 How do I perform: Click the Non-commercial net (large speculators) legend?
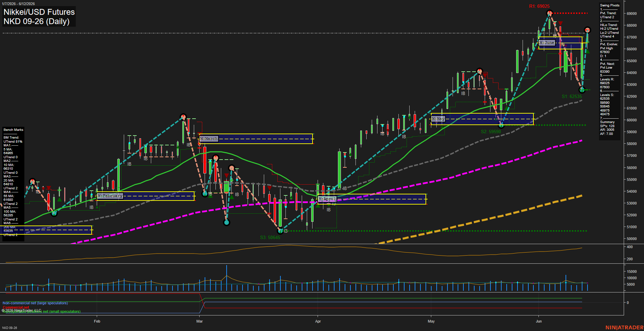[35, 303]
